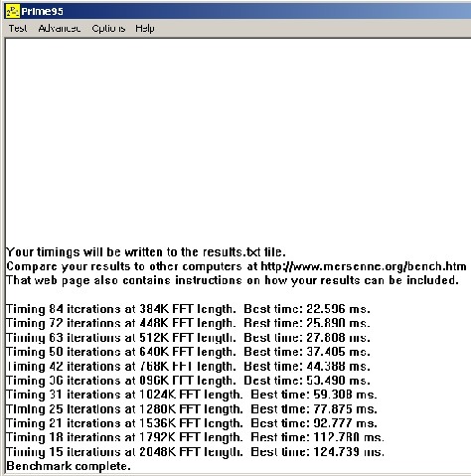This screenshot has height=476, width=471.
Task: Click the mersenne.org bench.htm URL text
Action: click(x=364, y=266)
